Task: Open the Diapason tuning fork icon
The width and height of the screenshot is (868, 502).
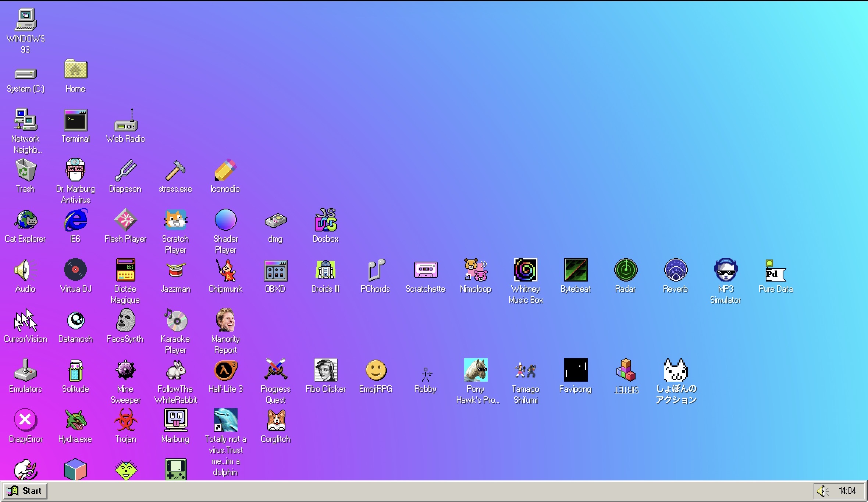Action: [125, 170]
